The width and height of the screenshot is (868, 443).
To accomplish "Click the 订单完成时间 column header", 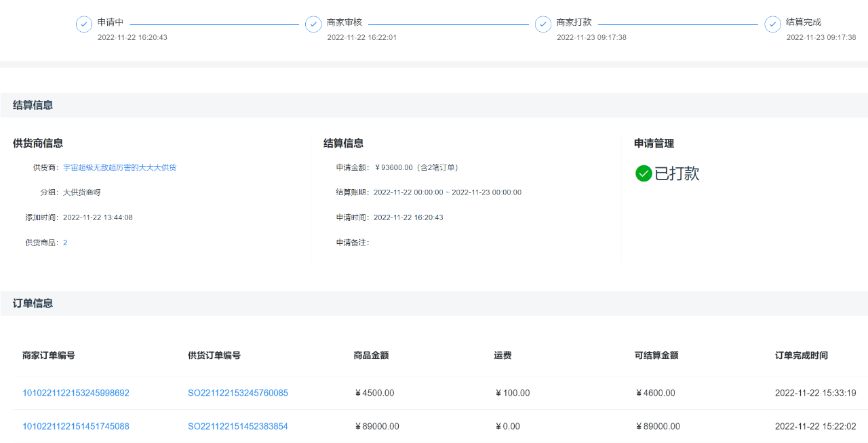I will (801, 356).
